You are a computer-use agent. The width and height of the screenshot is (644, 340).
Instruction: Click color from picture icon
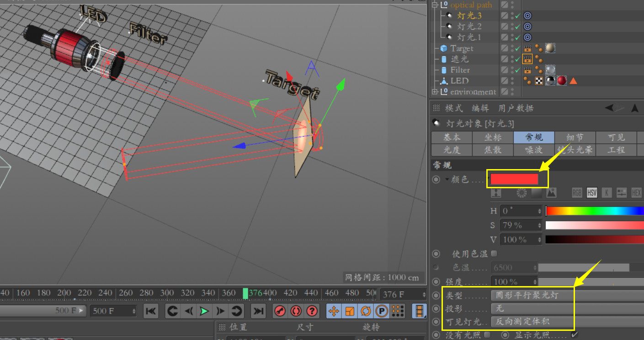(x=551, y=193)
